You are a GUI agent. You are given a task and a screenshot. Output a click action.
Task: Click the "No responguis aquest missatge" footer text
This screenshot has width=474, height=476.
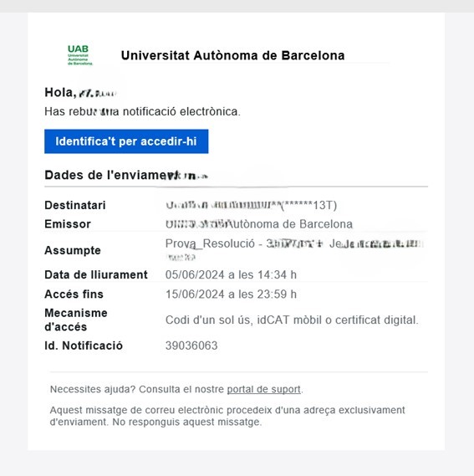point(187,422)
